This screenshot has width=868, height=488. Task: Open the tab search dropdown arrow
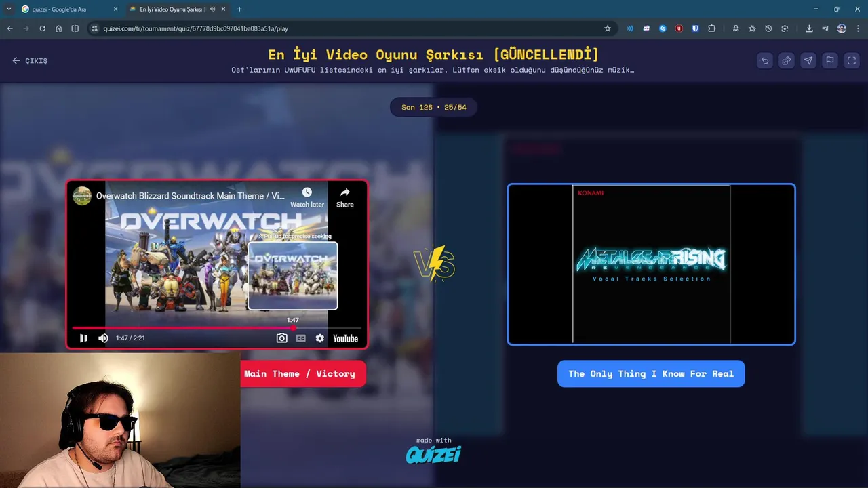tap(8, 9)
